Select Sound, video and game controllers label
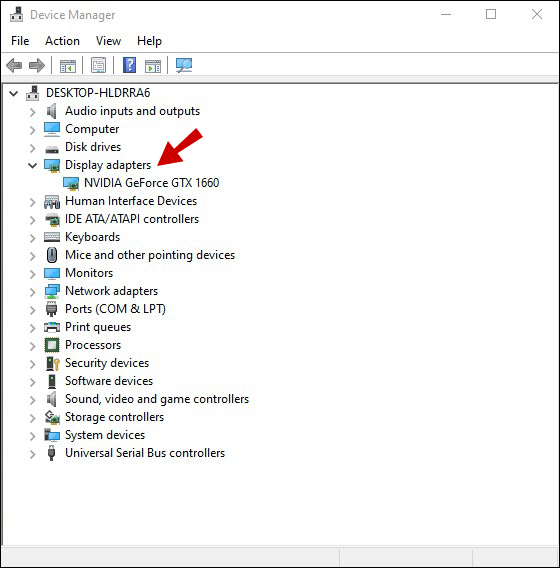This screenshot has height=568, width=560. pos(157,399)
